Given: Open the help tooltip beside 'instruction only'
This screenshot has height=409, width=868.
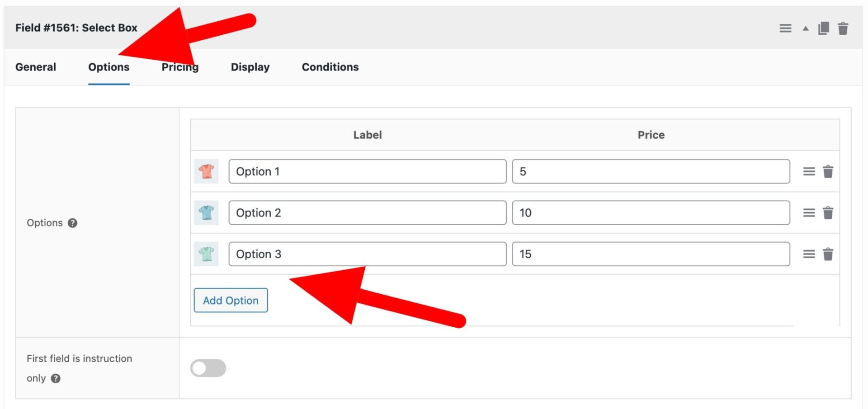Looking at the screenshot, I should pos(56,378).
